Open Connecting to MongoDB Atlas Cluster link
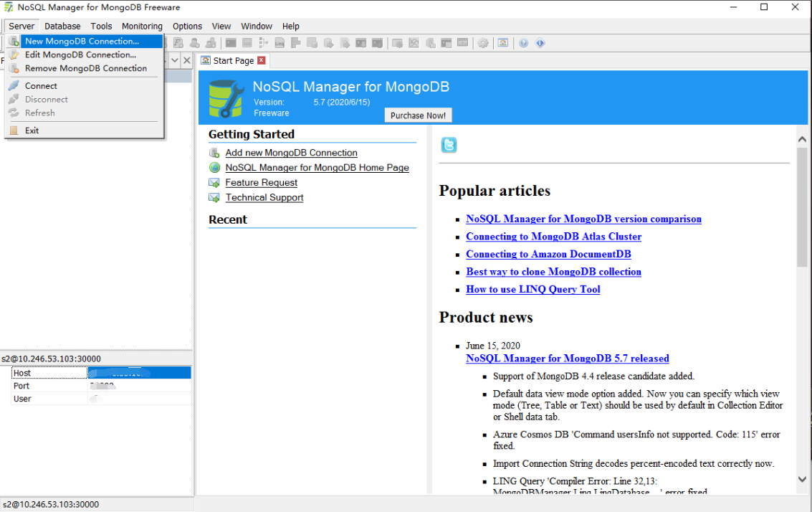Screen dimensions: 812x512 553,237
